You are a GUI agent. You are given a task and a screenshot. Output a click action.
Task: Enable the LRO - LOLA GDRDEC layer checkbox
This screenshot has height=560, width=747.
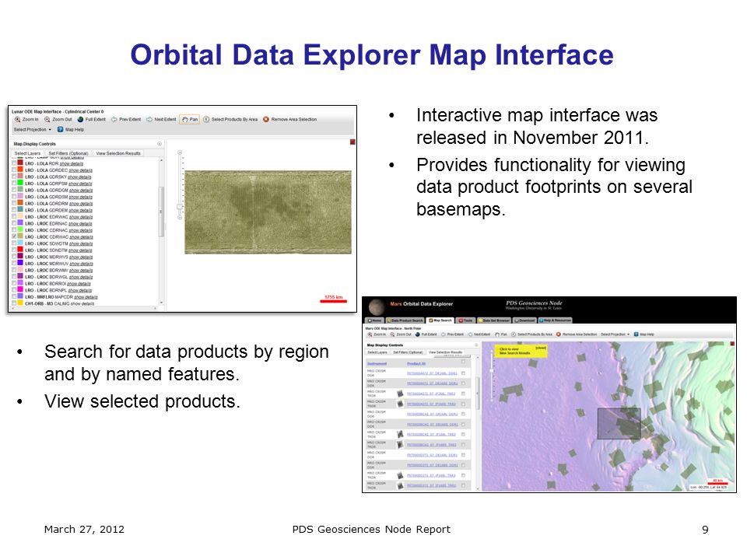point(14,170)
